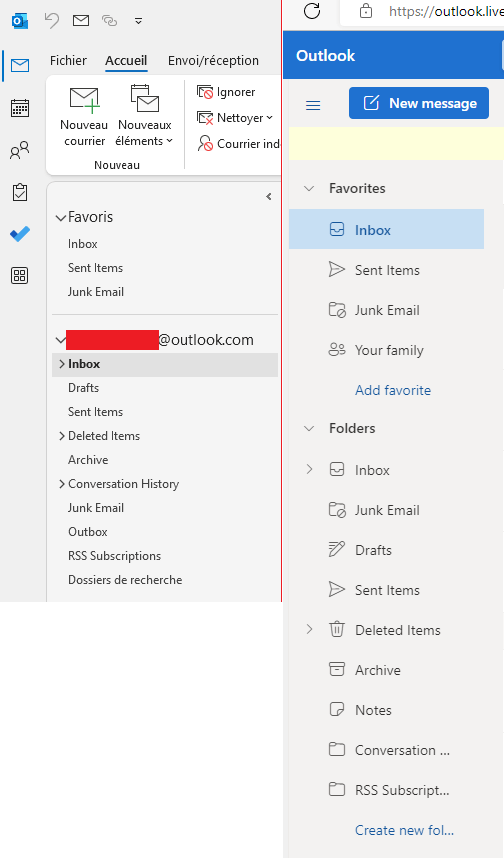Open Inbox under web Folders
The image size is (504, 858).
coord(372,470)
